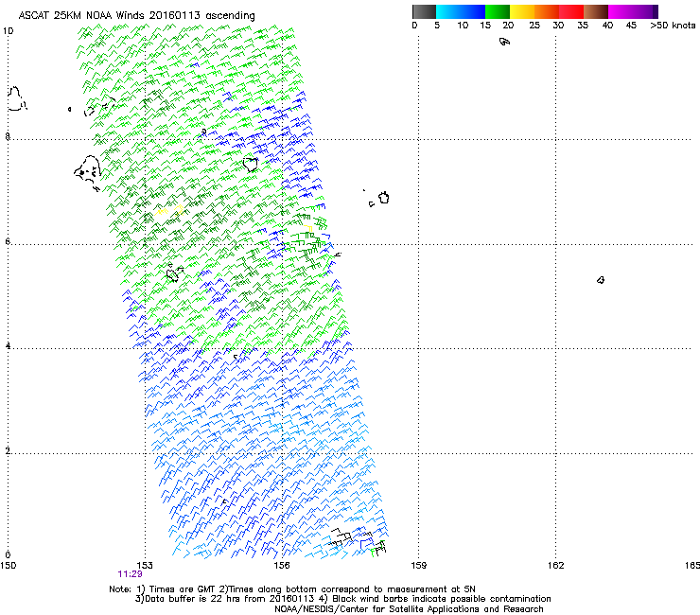Click the '8' latitude axis label
This screenshot has height=615, width=700.
[x=8, y=136]
